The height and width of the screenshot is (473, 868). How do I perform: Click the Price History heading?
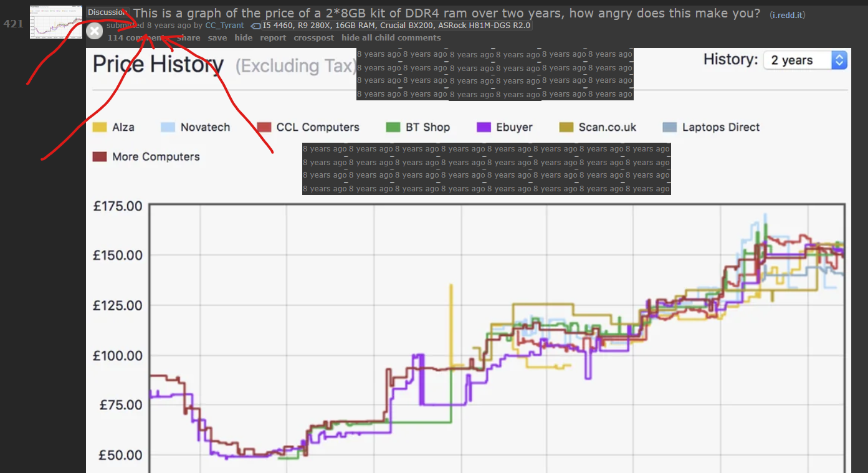(158, 64)
